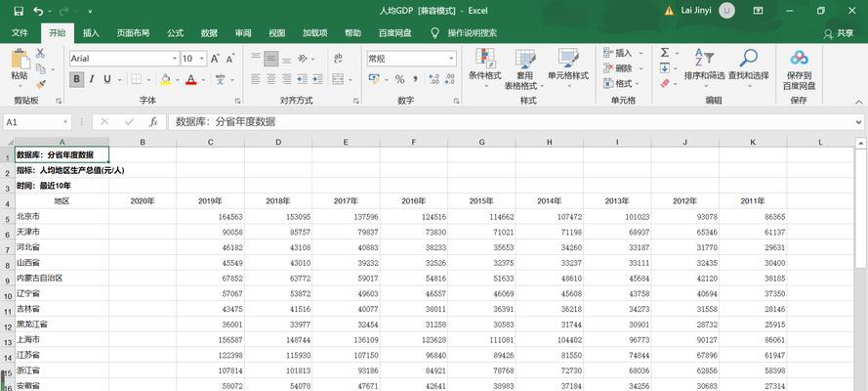
Task: Click the vertical scrollbar up arrow
Action: click(x=861, y=144)
